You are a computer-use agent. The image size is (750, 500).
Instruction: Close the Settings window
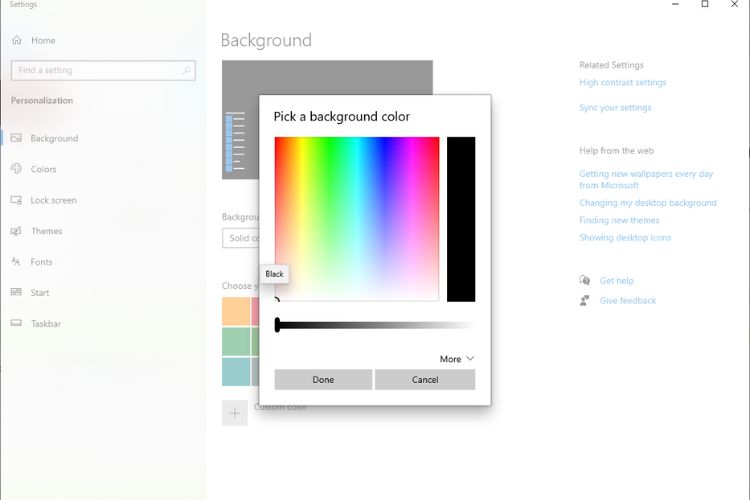click(x=734, y=4)
